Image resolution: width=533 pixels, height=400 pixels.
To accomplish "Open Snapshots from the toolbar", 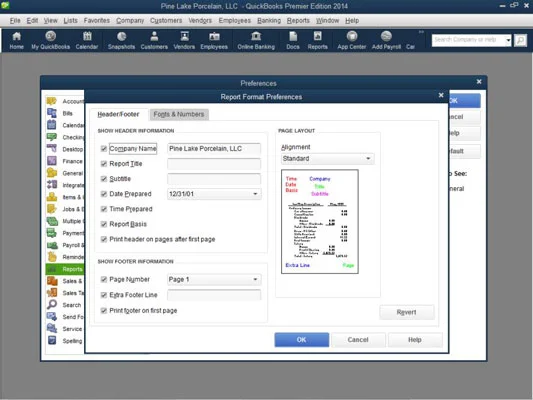I will (121, 40).
